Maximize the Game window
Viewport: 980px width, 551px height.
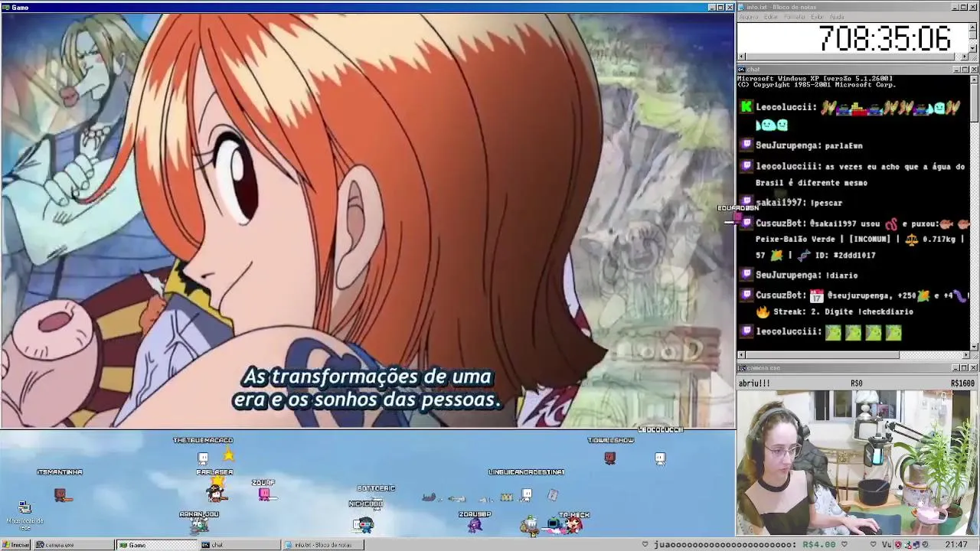(720, 7)
